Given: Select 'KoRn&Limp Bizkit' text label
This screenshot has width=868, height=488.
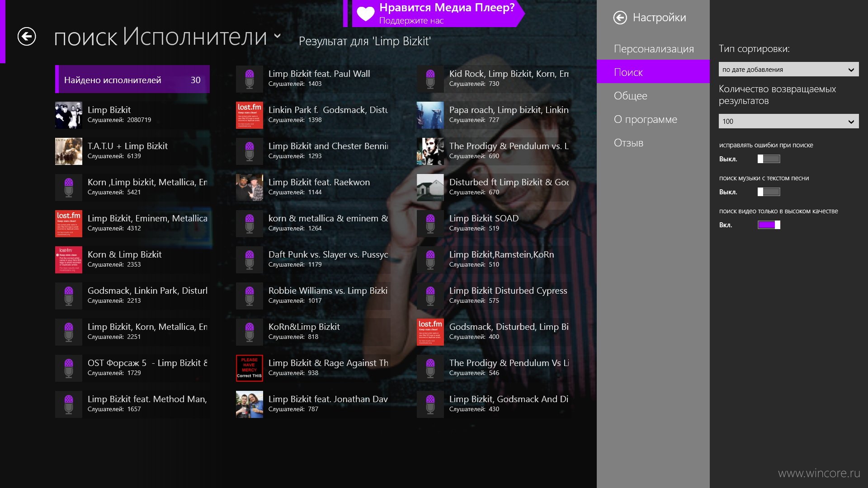Looking at the screenshot, I should [304, 327].
